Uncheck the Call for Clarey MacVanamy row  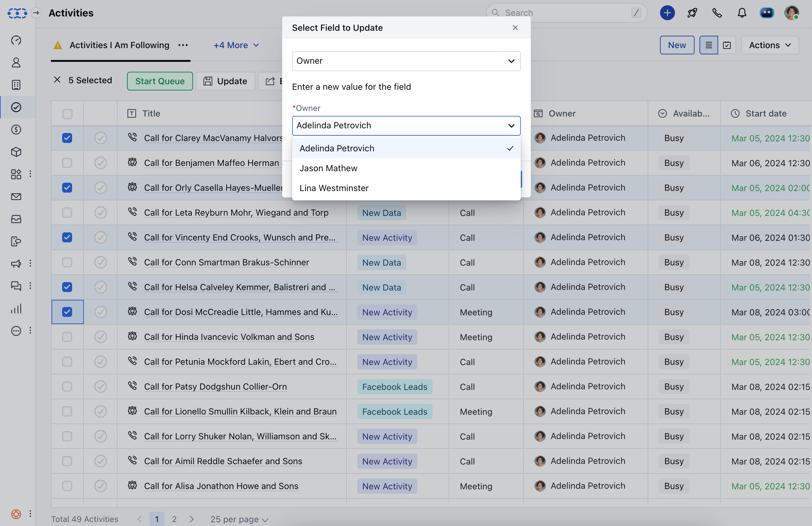point(67,138)
